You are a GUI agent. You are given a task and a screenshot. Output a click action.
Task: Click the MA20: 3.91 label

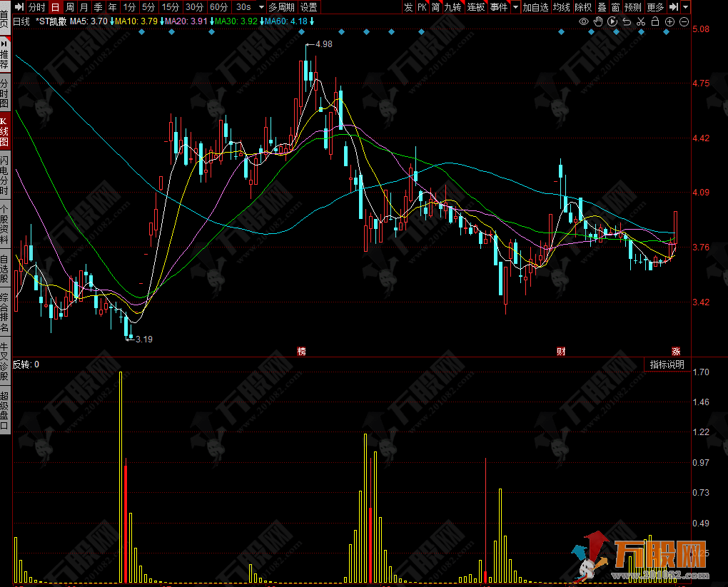pyautogui.click(x=186, y=21)
